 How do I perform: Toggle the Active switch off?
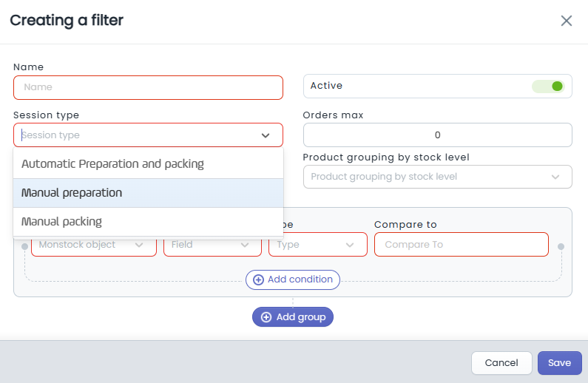click(x=548, y=87)
